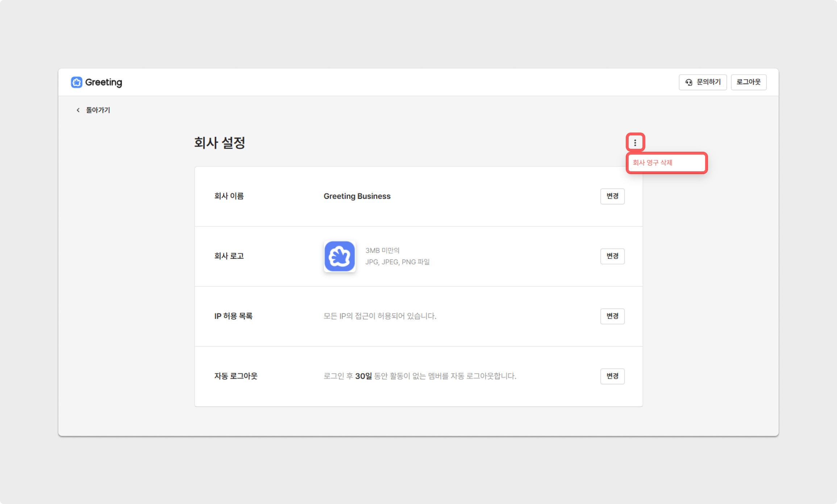
Task: Click the Greeting wordmark text in header
Action: (104, 82)
